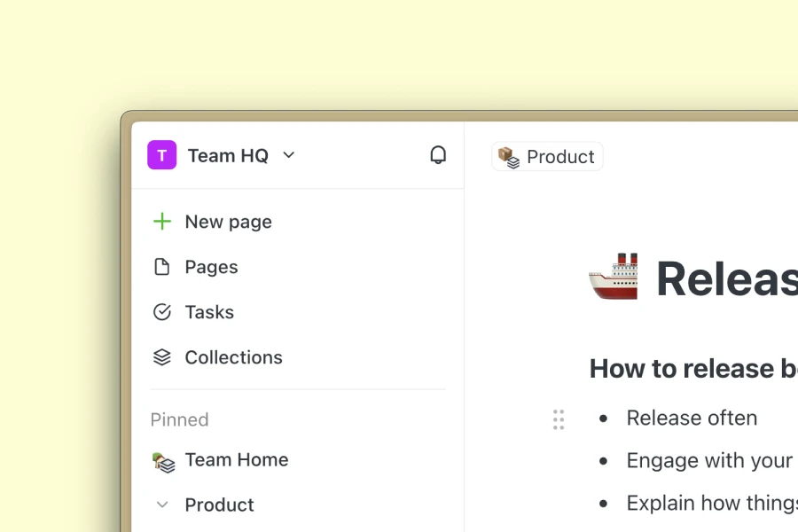Viewport: 798px width, 532px height.
Task: Click the drag handle beside Release often
Action: [x=559, y=419]
